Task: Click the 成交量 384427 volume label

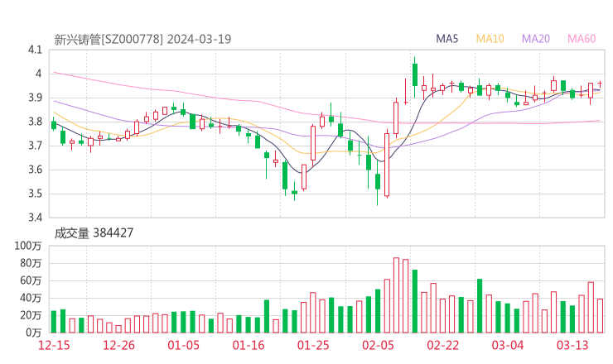Action: click(x=94, y=233)
